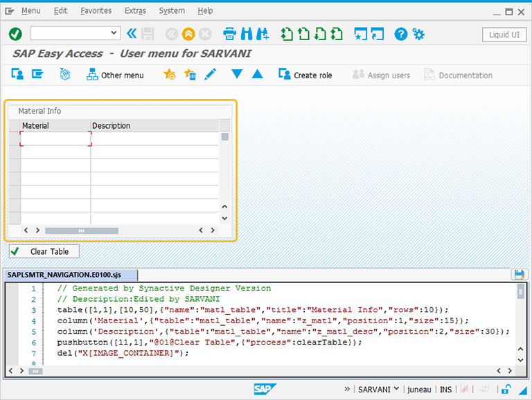Click the orange Exit up-arrow icon

[x=188, y=34]
